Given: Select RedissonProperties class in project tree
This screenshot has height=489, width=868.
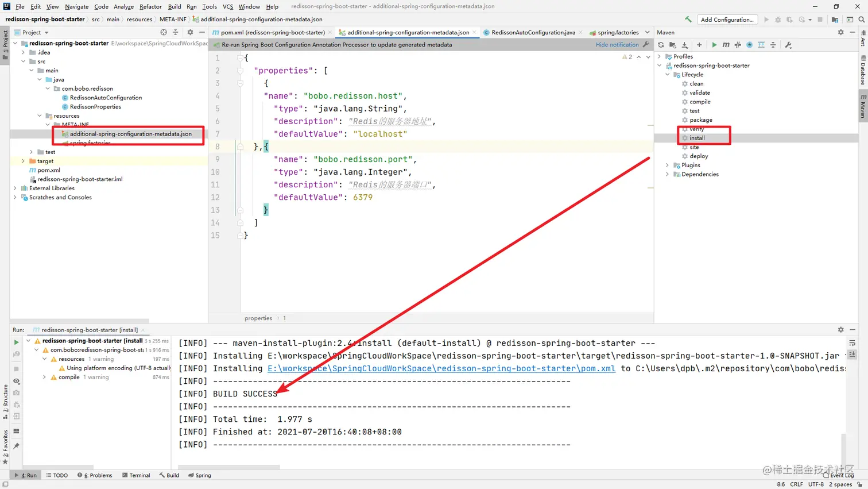Looking at the screenshot, I should coord(95,107).
